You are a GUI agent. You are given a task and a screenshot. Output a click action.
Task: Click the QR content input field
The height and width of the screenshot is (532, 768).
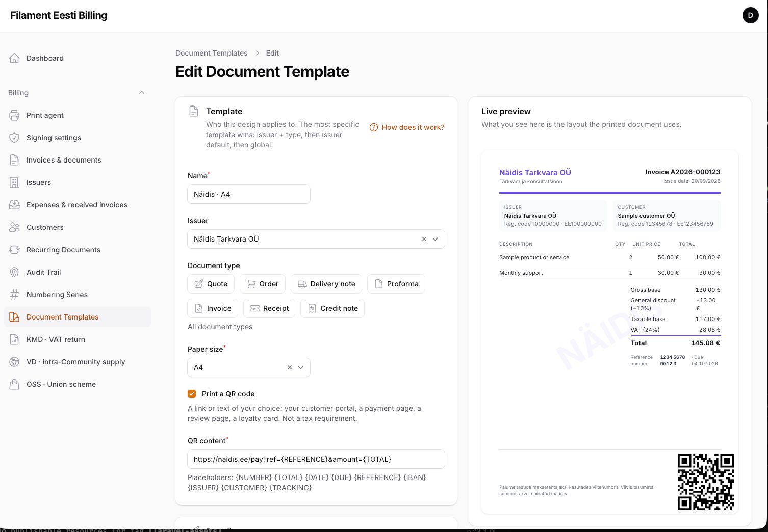pos(316,459)
